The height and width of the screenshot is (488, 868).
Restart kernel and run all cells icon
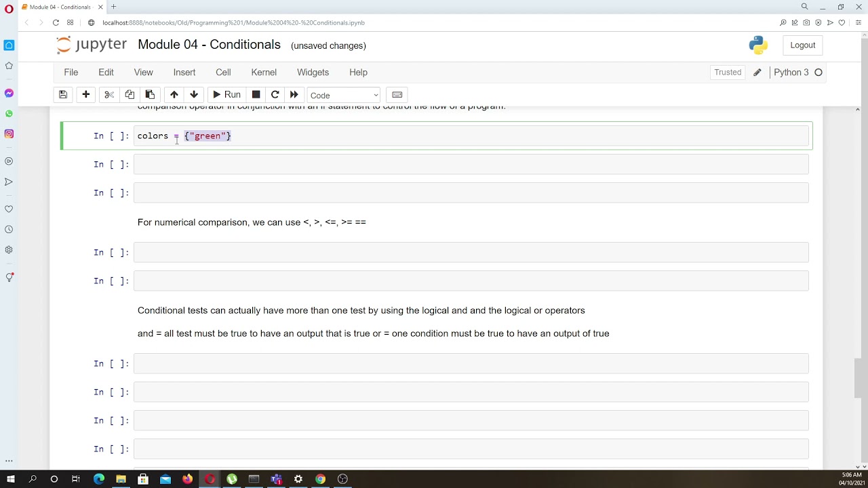pos(294,95)
